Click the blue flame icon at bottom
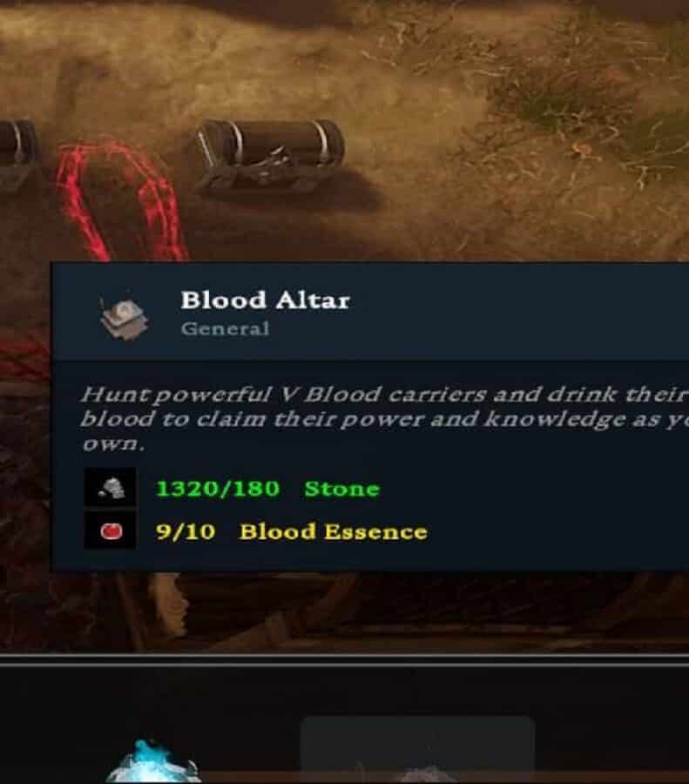This screenshot has height=784, width=689. tap(152, 762)
